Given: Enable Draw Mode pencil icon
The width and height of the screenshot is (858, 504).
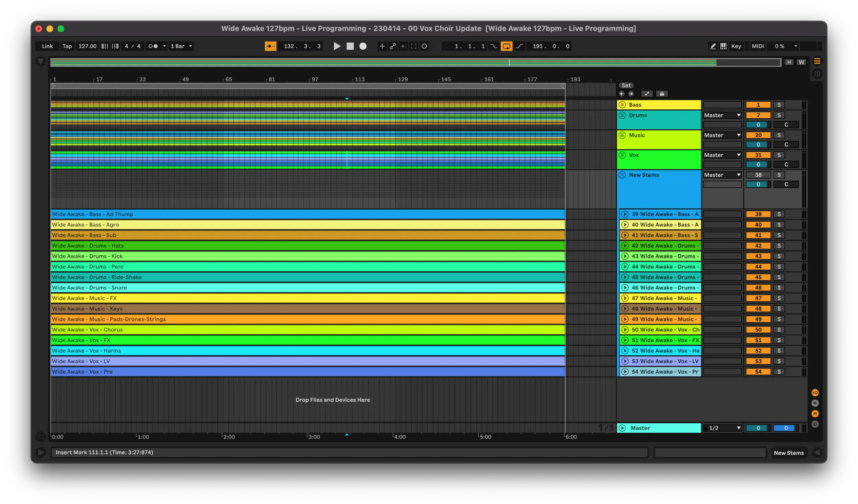Looking at the screenshot, I should (x=713, y=46).
